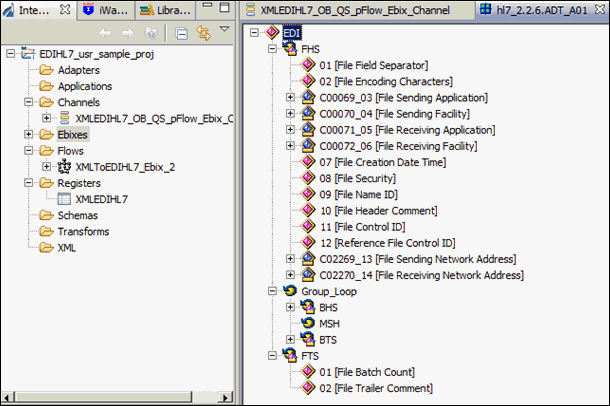Viewport: 610px width, 406px height.
Task: Select '09 [File Name ID]' row
Action: pos(358,194)
